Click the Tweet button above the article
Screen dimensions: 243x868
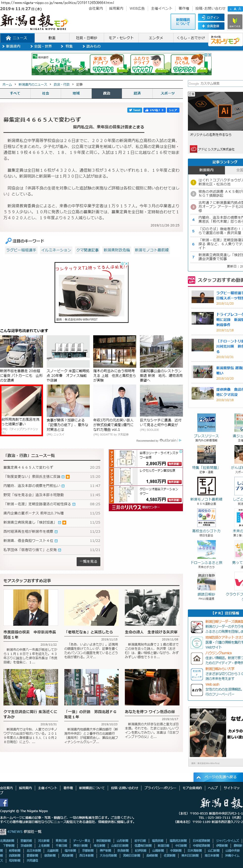point(134,110)
